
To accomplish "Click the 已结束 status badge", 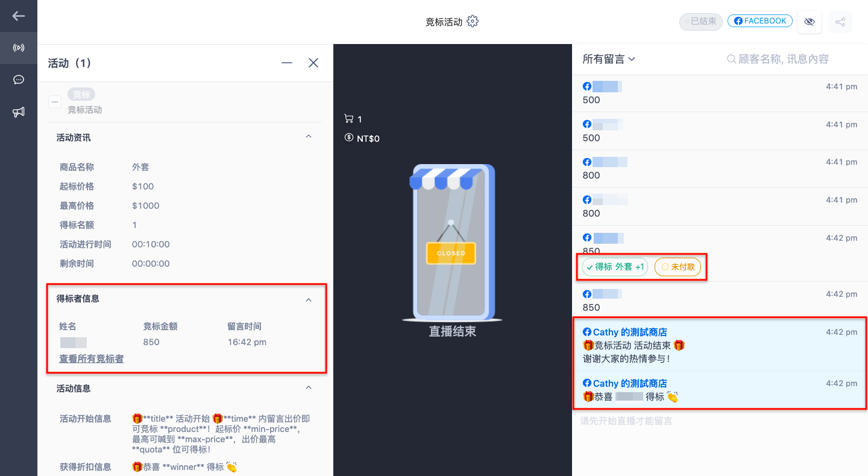I will (x=701, y=21).
